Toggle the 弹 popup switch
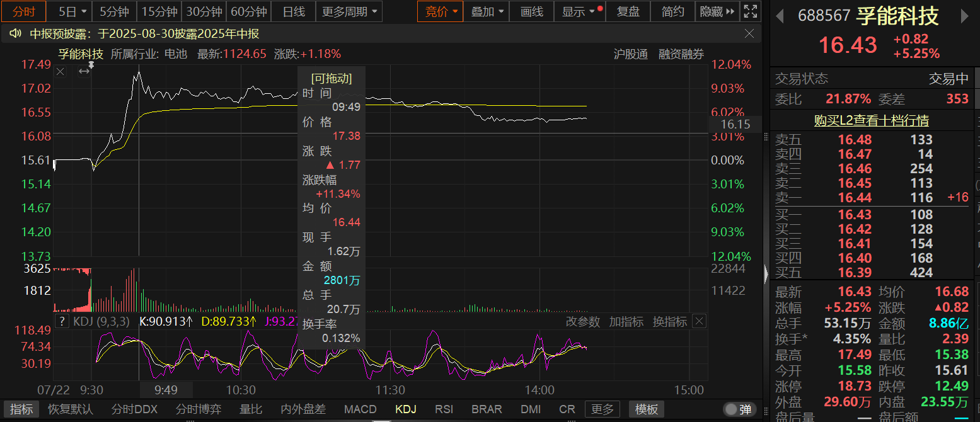 pyautogui.click(x=740, y=409)
